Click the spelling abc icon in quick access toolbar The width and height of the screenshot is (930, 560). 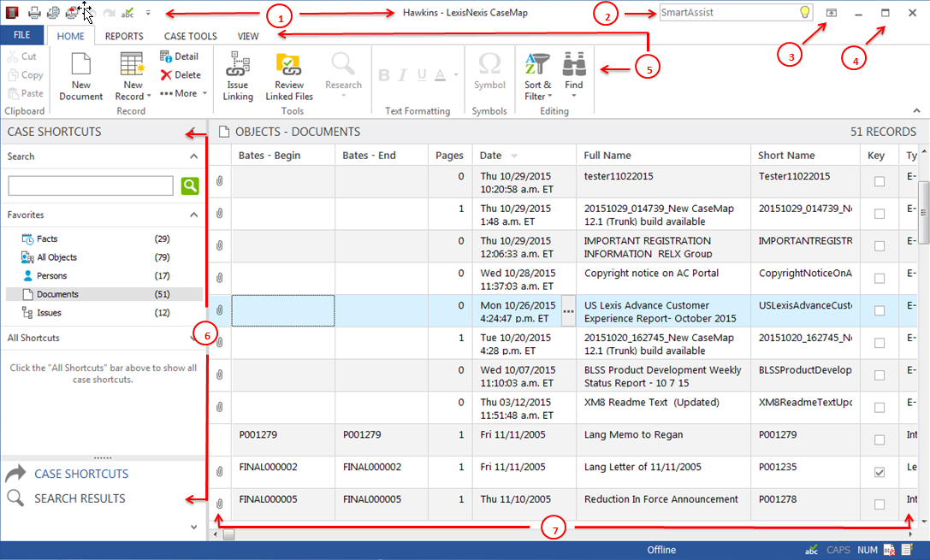tap(127, 13)
